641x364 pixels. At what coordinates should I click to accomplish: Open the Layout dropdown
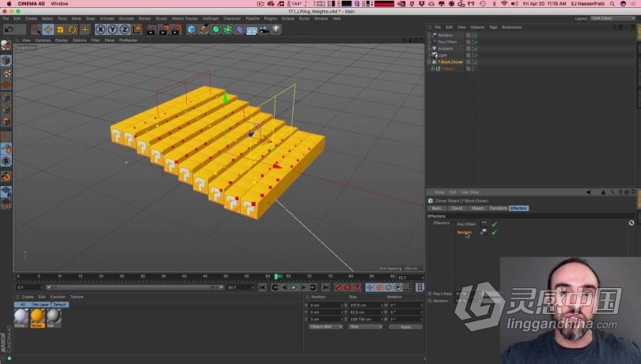pos(613,18)
